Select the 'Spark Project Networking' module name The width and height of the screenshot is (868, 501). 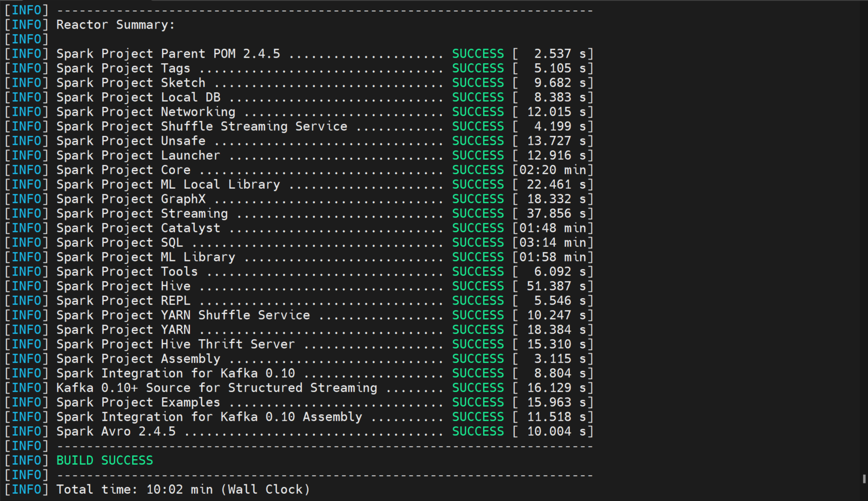[x=146, y=112]
